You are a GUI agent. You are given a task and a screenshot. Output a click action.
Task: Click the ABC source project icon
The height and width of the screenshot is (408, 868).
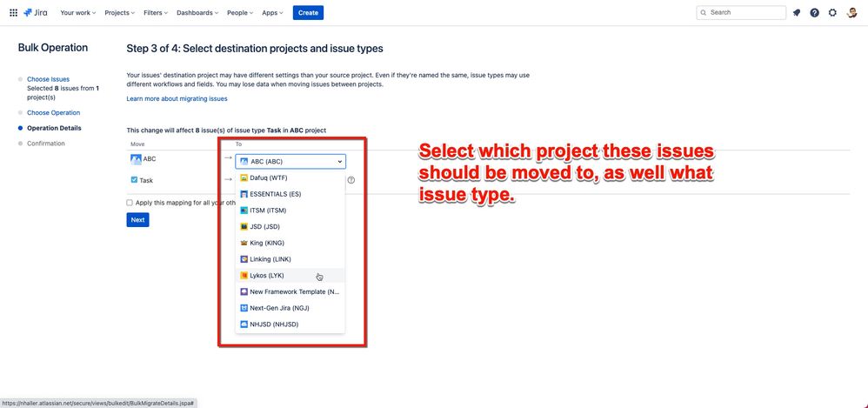click(136, 159)
